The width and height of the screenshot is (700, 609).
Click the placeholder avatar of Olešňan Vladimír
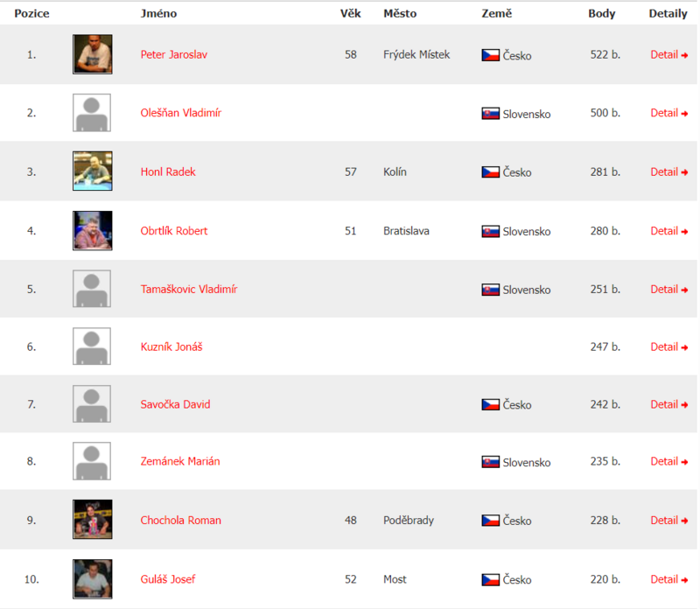(x=92, y=113)
